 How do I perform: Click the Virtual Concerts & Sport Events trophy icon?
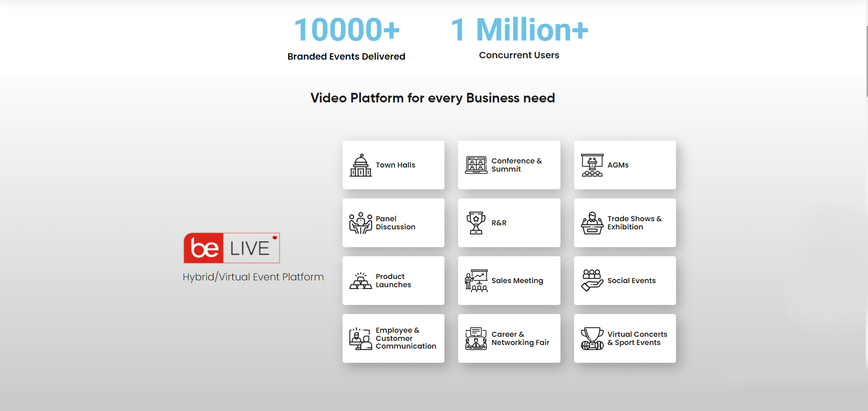pos(592,339)
